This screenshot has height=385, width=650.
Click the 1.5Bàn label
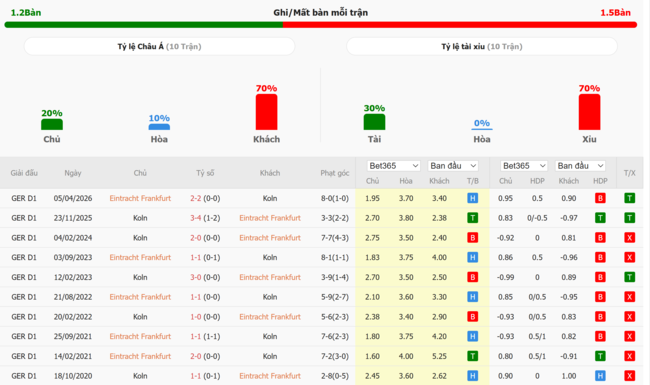615,13
